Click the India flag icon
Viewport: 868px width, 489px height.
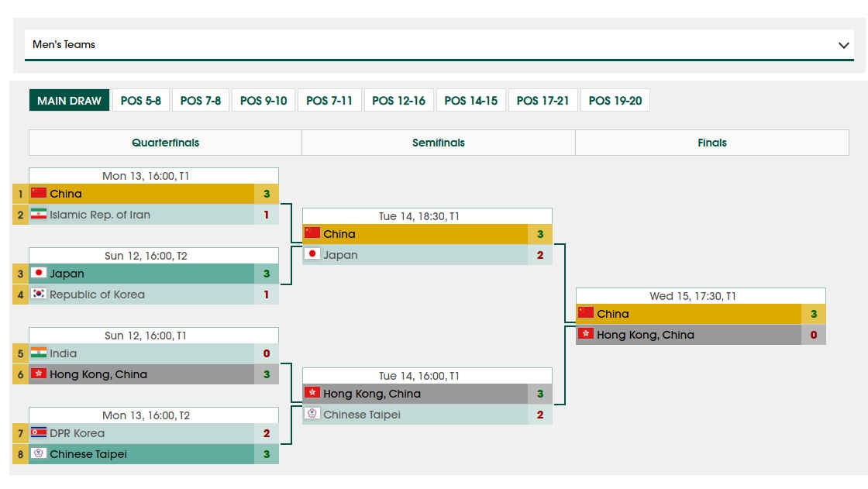click(39, 352)
